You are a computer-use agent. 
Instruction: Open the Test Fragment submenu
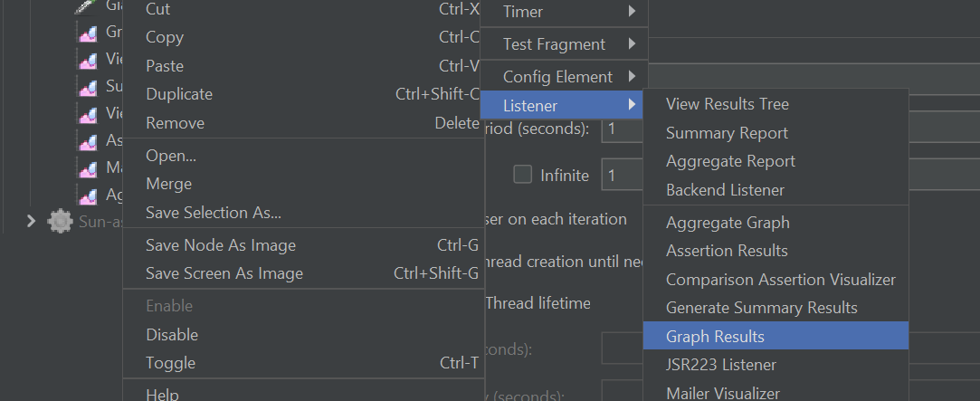pos(562,44)
